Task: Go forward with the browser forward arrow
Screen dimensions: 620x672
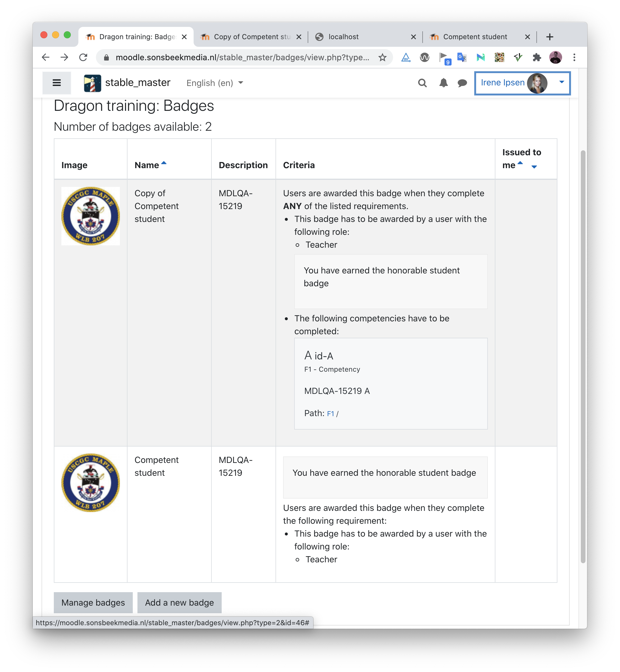Action: (64, 57)
